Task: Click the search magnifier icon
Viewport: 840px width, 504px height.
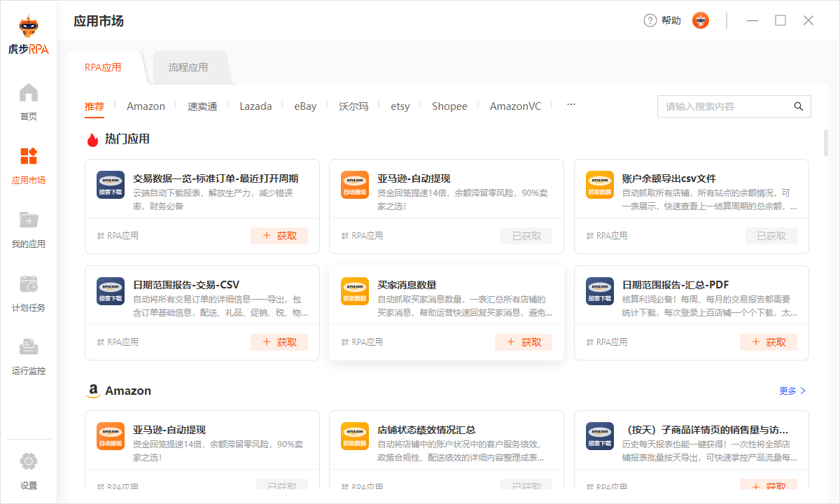Action: (x=799, y=106)
